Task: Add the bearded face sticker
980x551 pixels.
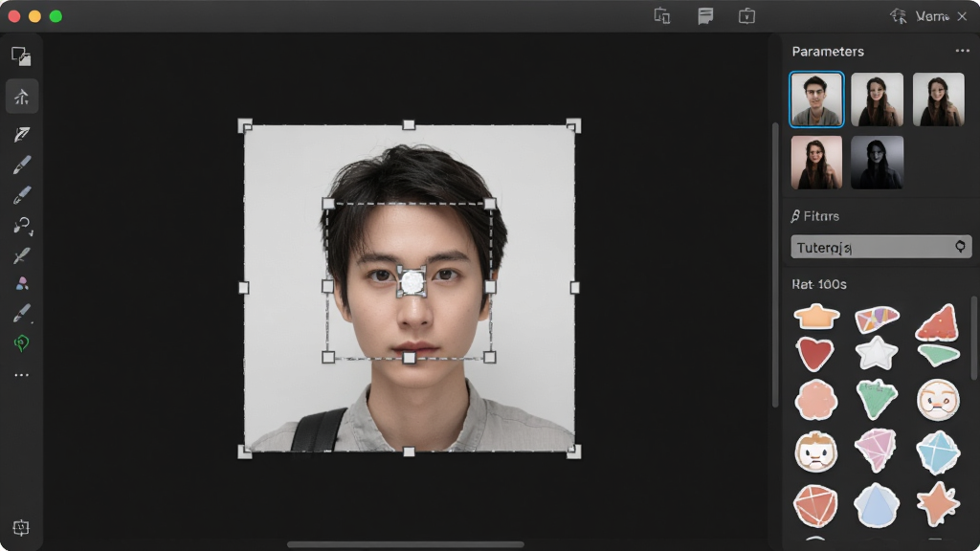Action: click(x=815, y=452)
